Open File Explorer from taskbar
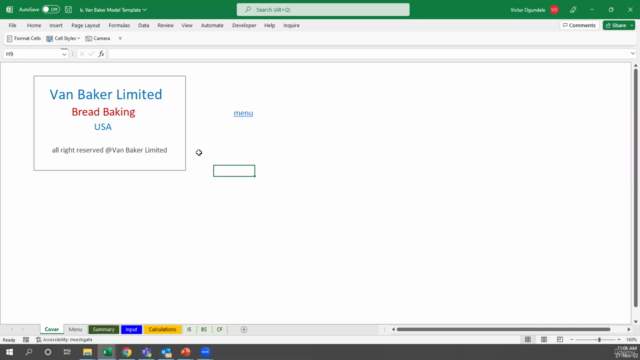Screen dimensions: 640x360 [x=87, y=352]
